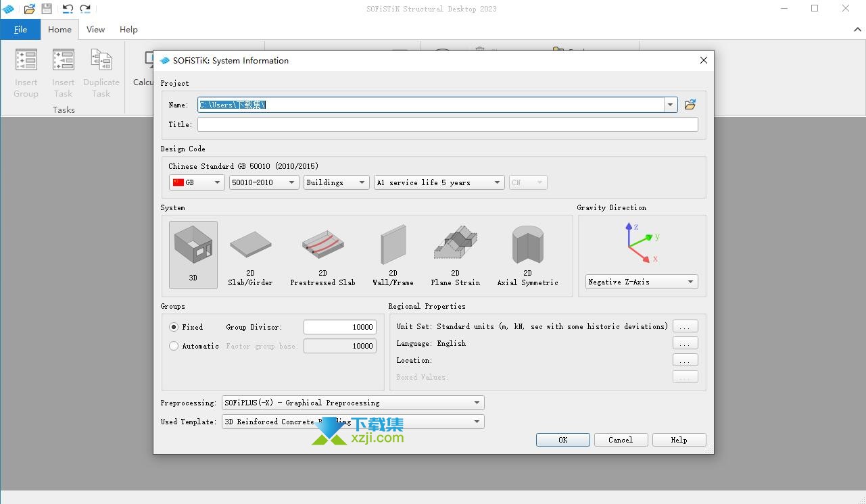The image size is (866, 504).
Task: Choose the 2D Slab/Girder system
Action: click(250, 255)
